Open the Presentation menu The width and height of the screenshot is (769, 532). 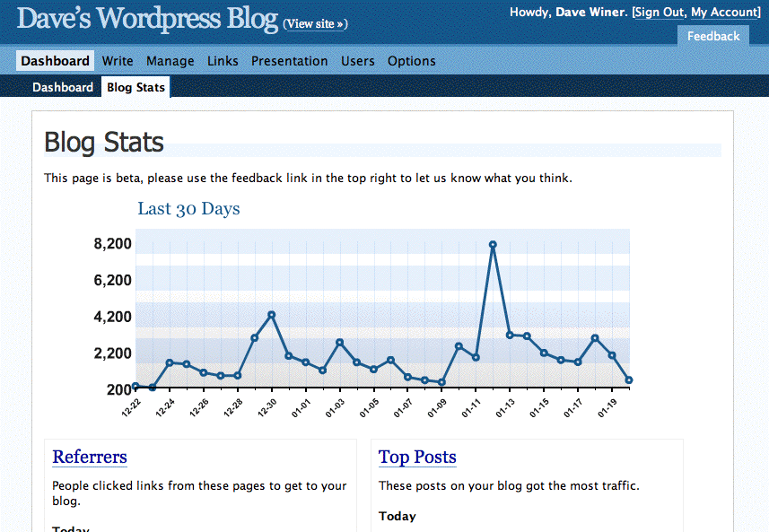point(289,61)
